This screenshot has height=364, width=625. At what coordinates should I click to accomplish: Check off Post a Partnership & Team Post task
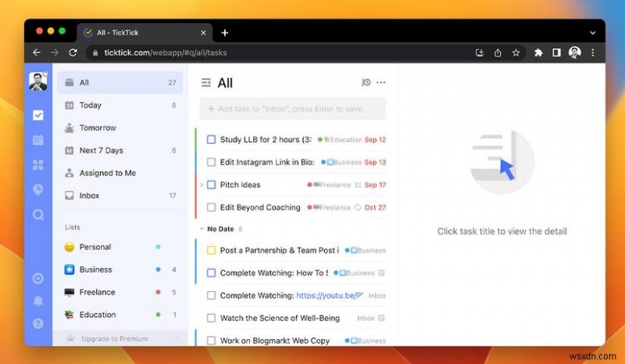pyautogui.click(x=211, y=251)
